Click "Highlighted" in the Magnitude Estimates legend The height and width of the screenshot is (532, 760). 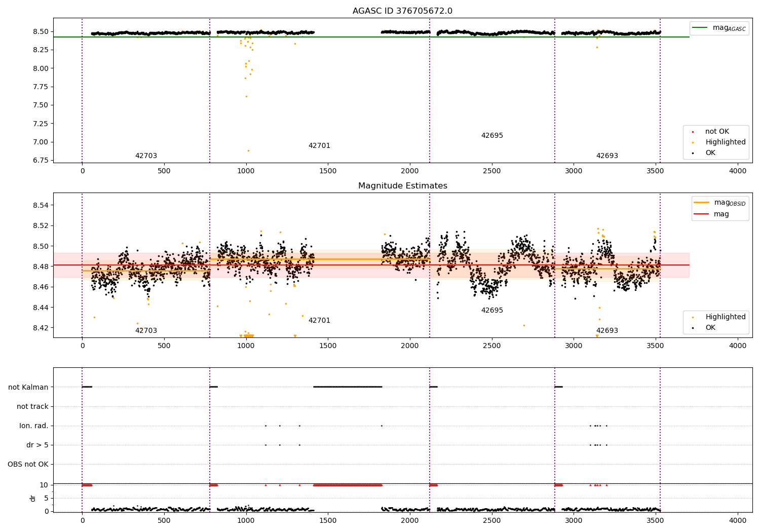click(x=726, y=317)
